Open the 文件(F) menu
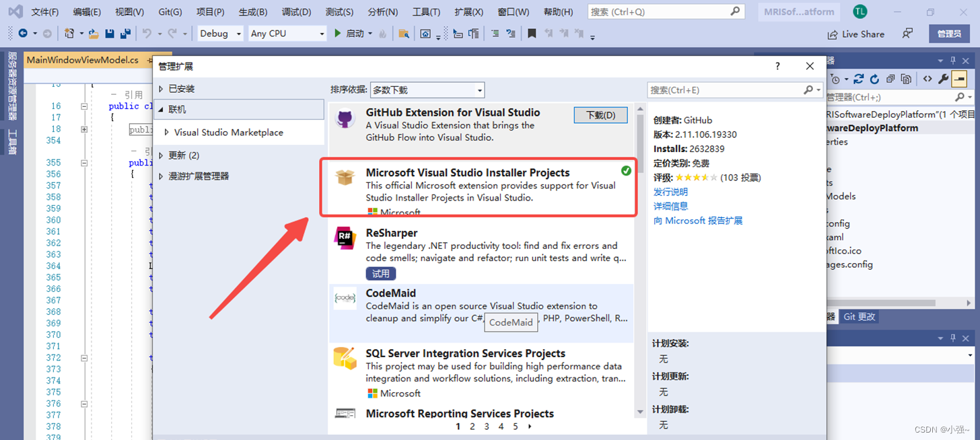Screen dimensions: 980x440 (x=45, y=12)
